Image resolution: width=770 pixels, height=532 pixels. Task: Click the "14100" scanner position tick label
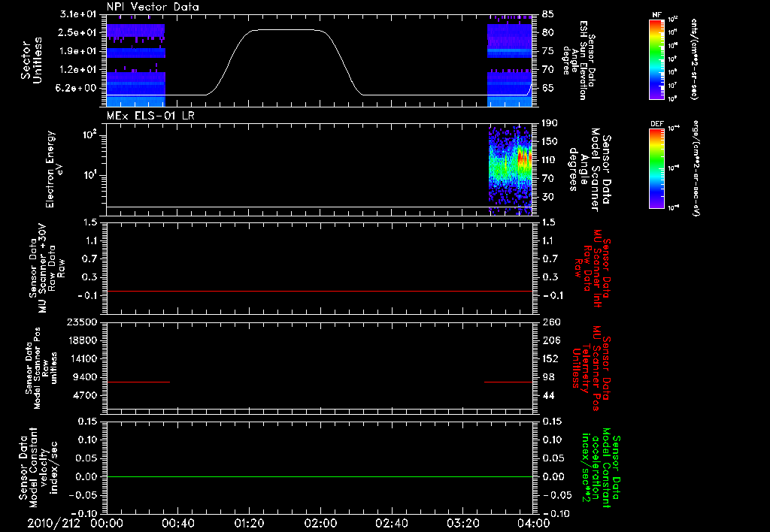tap(82, 358)
